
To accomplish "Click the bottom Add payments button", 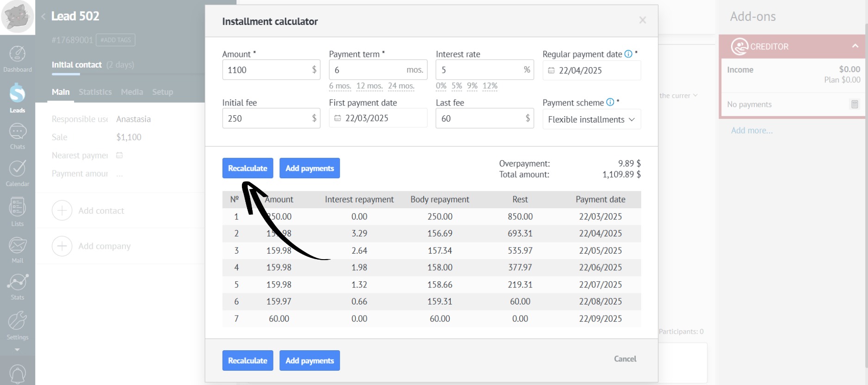I will click(x=310, y=360).
